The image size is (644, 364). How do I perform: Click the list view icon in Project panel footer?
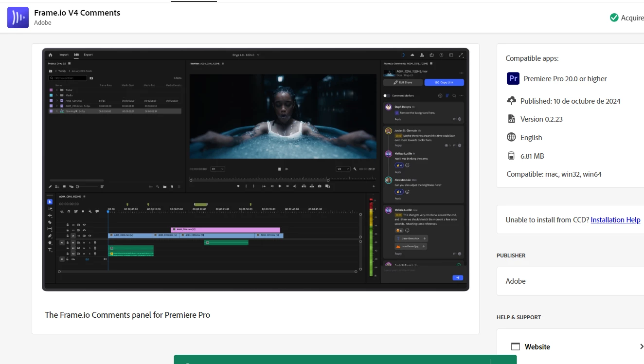click(57, 186)
